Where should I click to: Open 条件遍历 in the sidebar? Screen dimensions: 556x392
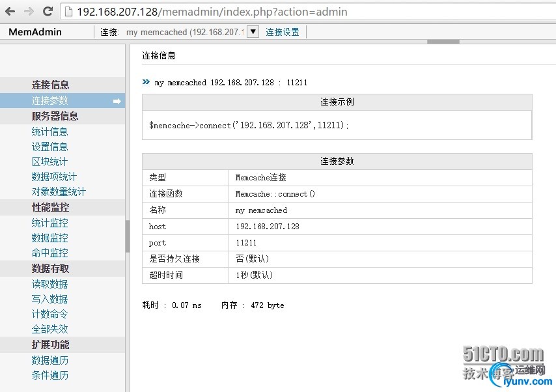click(x=49, y=375)
